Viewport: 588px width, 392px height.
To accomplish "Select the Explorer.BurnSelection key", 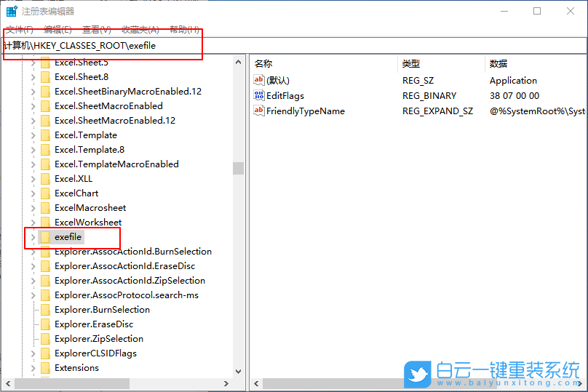I will (x=102, y=310).
